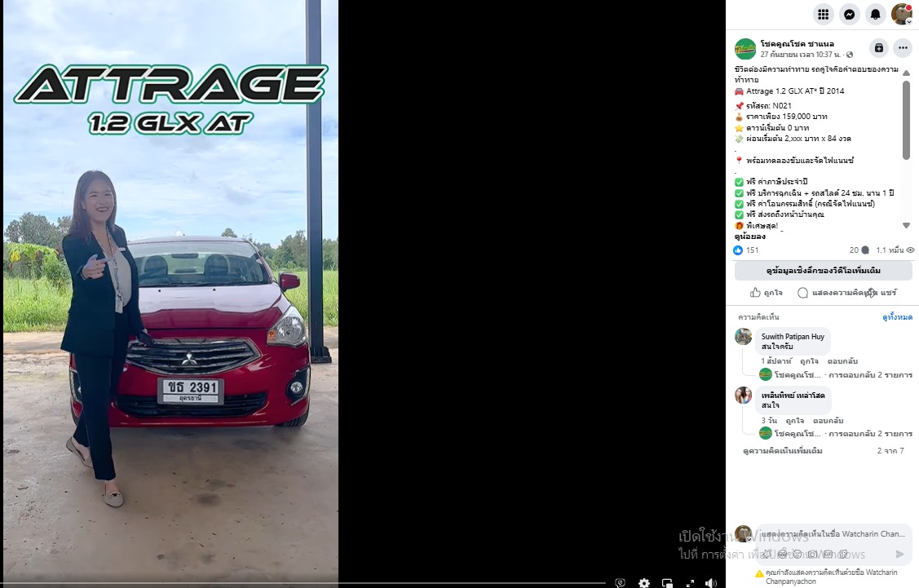Enter fullscreen video mode
The width and height of the screenshot is (919, 588).
pos(690,583)
